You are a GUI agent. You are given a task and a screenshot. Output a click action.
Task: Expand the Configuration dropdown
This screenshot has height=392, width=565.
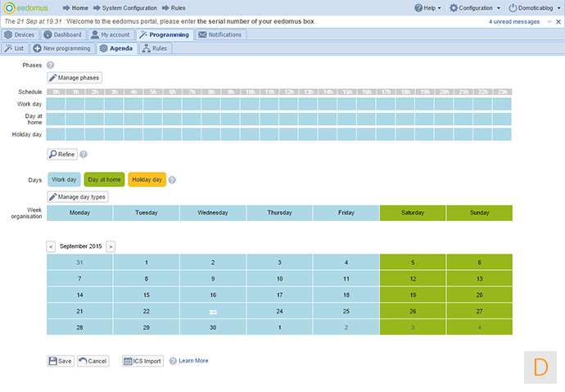point(475,7)
